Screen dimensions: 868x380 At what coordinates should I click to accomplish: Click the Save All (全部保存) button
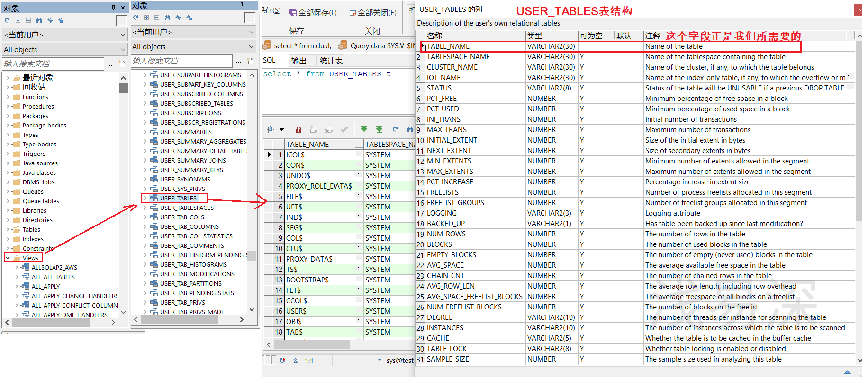[313, 13]
